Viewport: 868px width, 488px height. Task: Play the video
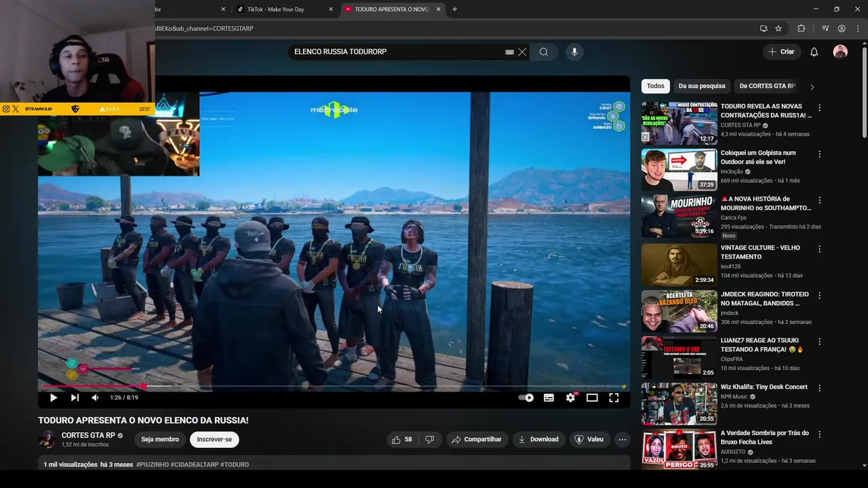point(54,398)
